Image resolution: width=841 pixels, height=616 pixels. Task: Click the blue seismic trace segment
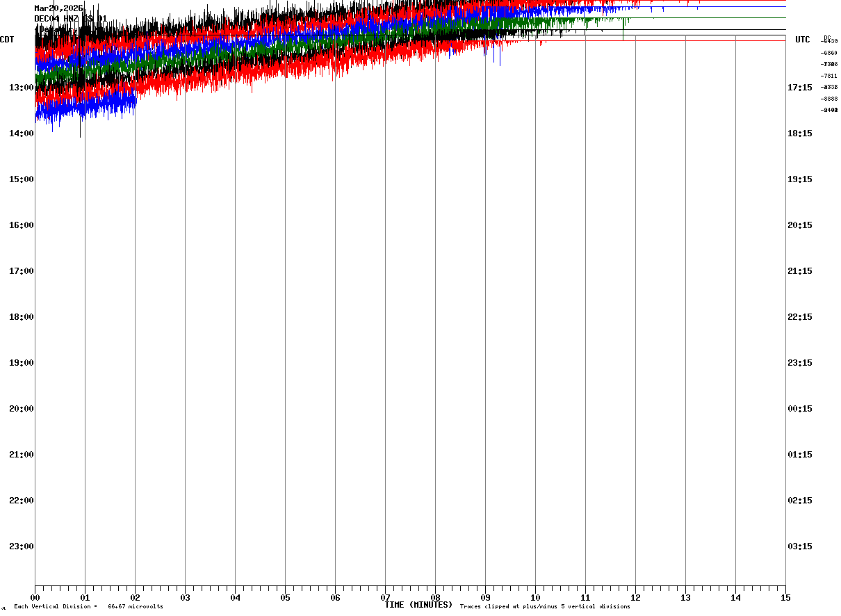[83, 108]
